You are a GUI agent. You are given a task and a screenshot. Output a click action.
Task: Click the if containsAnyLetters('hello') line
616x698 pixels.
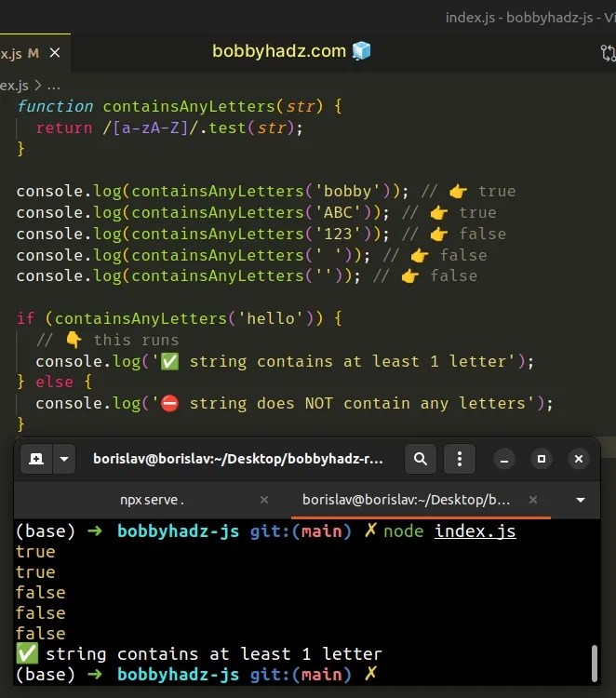tap(180, 318)
